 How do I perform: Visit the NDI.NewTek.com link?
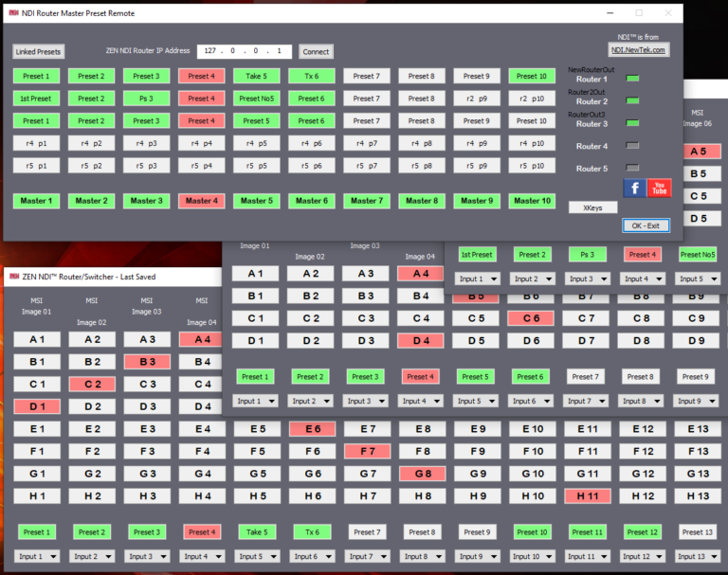coord(638,50)
